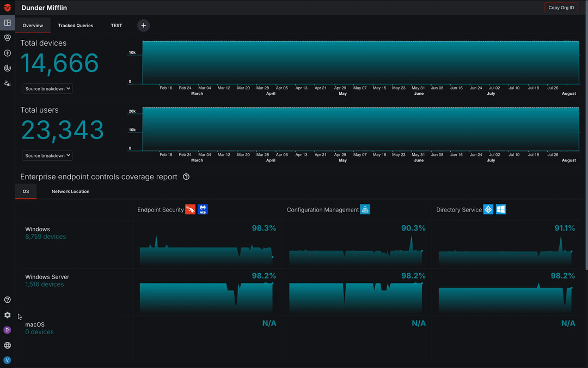588x368 pixels.
Task: Click the Copy Org ID button
Action: click(561, 8)
